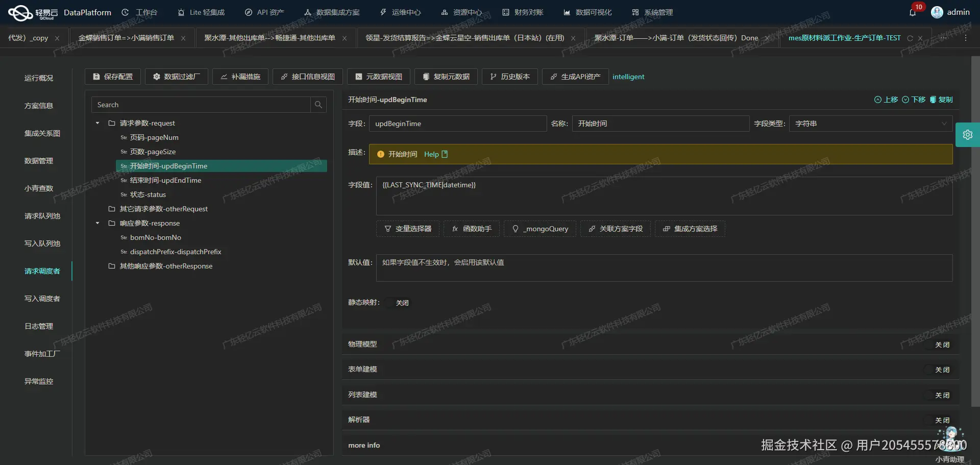Open the 运维中心 top menu

pyautogui.click(x=401, y=12)
